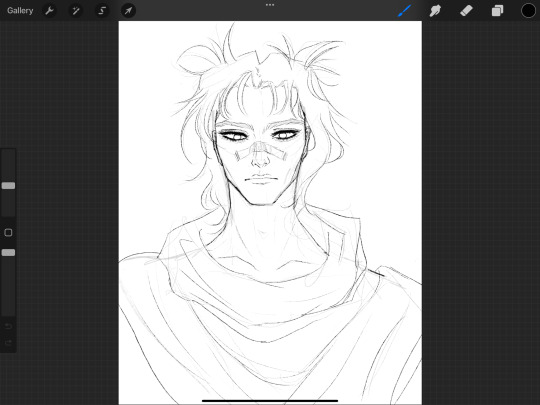540x405 pixels.
Task: Tap the home indicator bar at bottom
Action: pos(270,401)
